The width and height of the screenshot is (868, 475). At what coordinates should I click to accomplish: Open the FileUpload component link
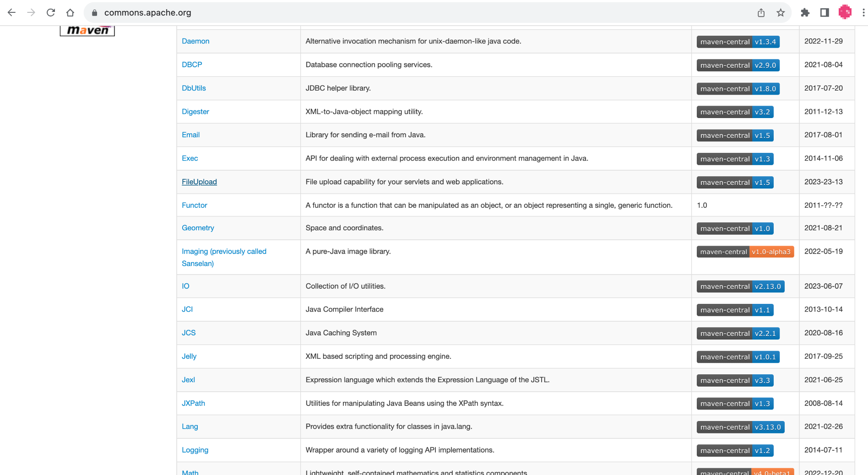pyautogui.click(x=199, y=182)
